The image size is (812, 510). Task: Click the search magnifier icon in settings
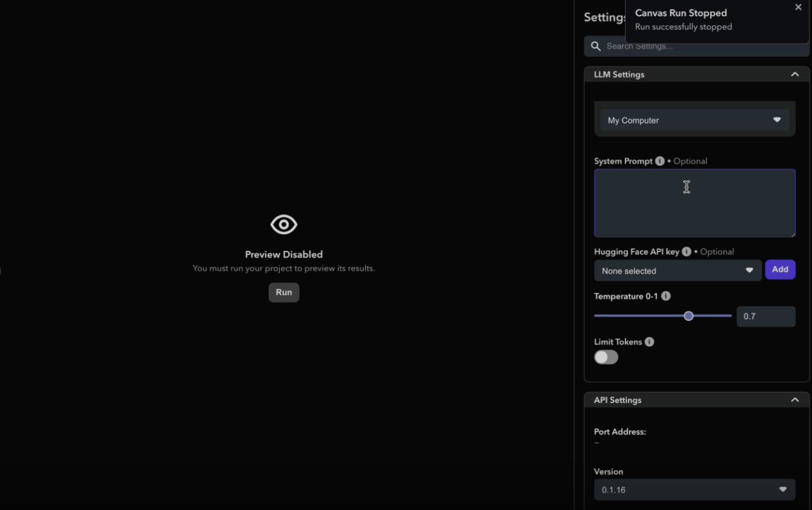click(596, 46)
